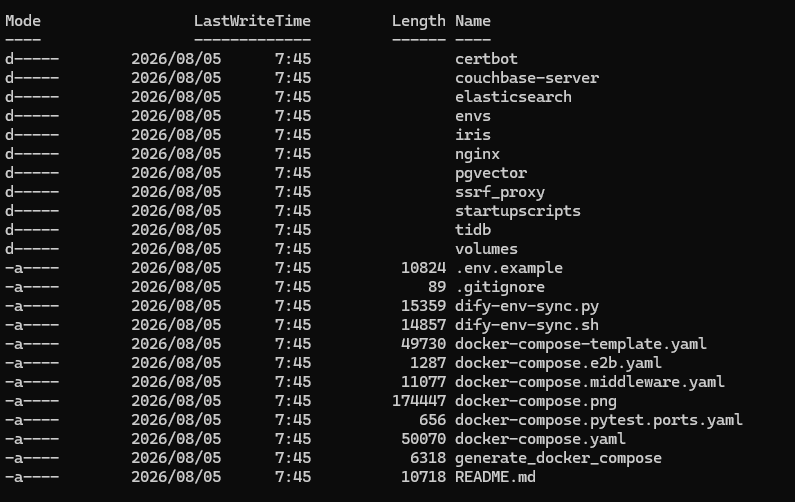Select the ssrf_proxy folder entry
Screen dimensions: 795x502
coord(500,192)
